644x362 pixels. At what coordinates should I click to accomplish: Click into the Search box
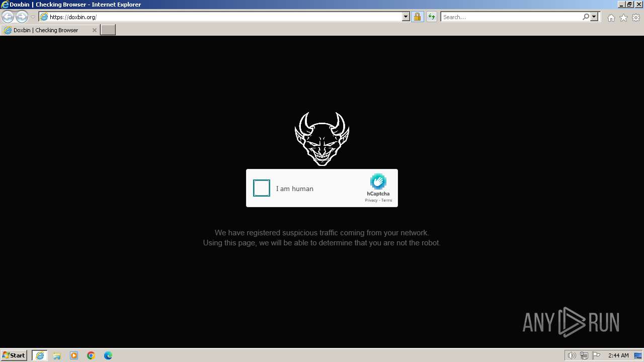pyautogui.click(x=511, y=17)
